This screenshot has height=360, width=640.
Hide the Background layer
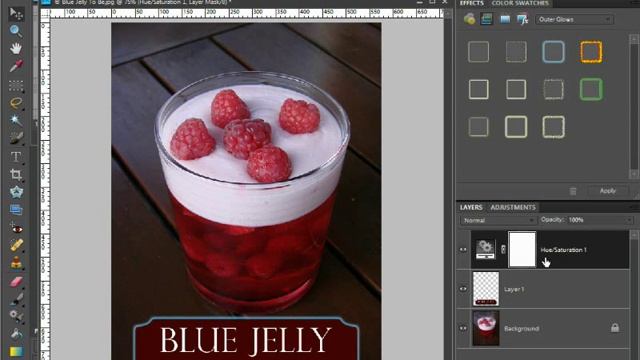pos(463,328)
